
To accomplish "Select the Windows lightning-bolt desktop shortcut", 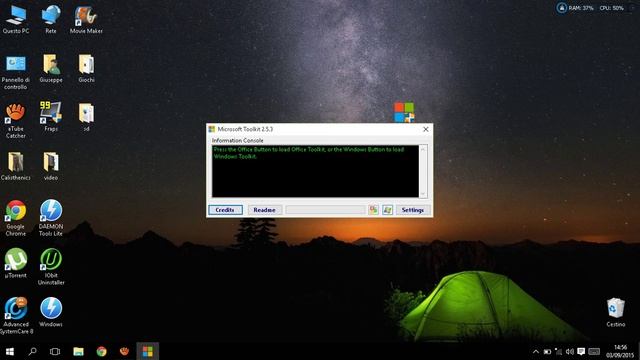I will point(51,313).
